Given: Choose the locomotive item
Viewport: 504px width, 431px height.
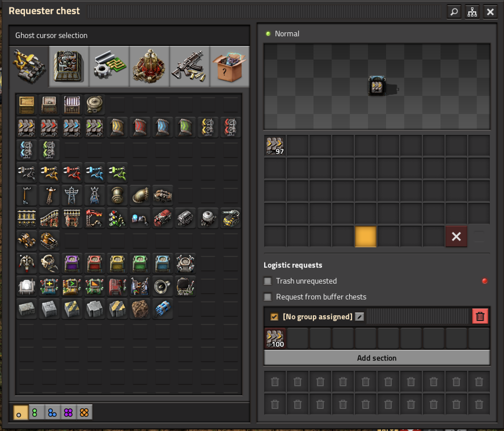Looking at the screenshot, I should (x=163, y=218).
